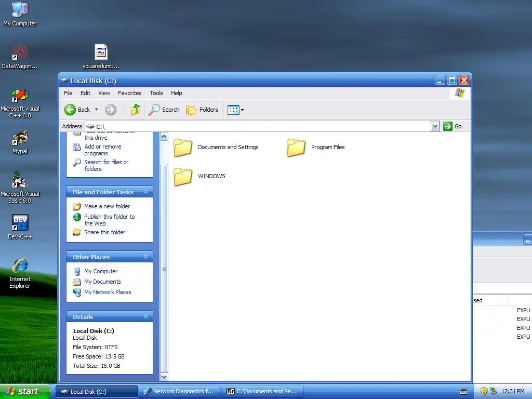Click the Share this folder icon
Viewport: 532px width, 399px height.
coord(77,232)
